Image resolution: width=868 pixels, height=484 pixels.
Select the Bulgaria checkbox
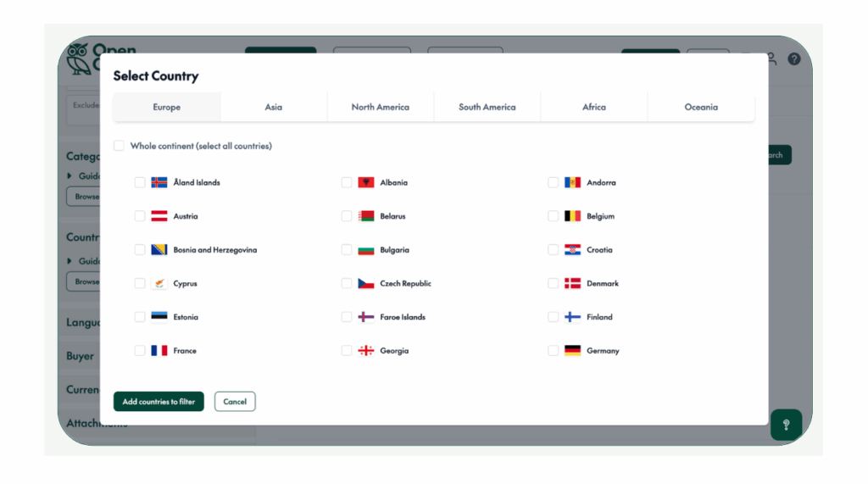(347, 250)
